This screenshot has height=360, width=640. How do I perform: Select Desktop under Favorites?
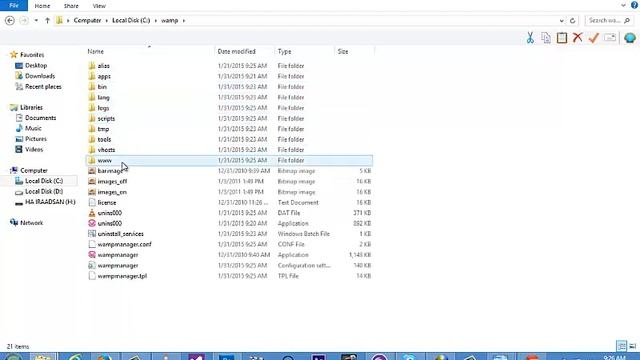click(36, 65)
